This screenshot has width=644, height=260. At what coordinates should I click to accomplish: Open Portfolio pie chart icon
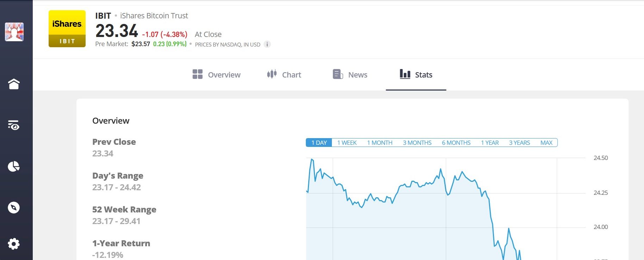pyautogui.click(x=14, y=166)
